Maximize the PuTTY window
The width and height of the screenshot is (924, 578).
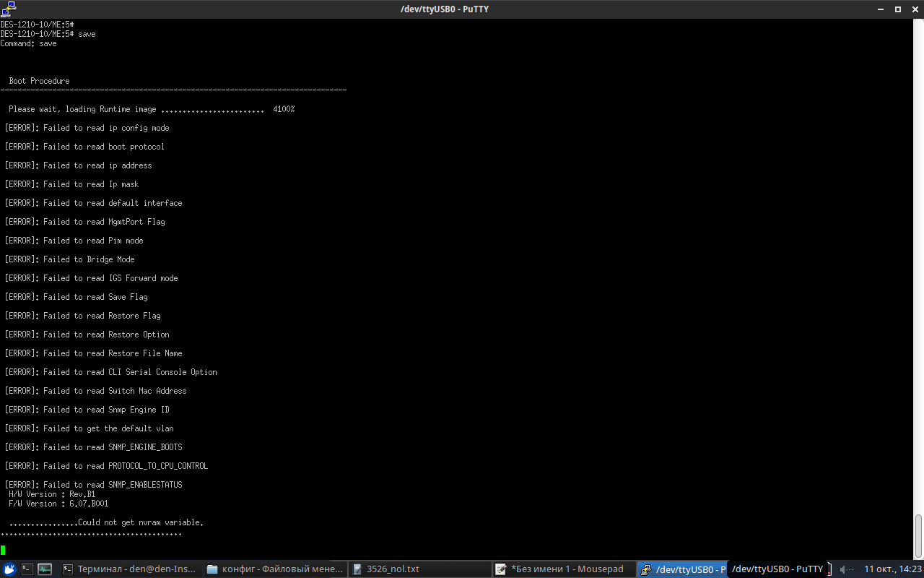click(x=898, y=9)
